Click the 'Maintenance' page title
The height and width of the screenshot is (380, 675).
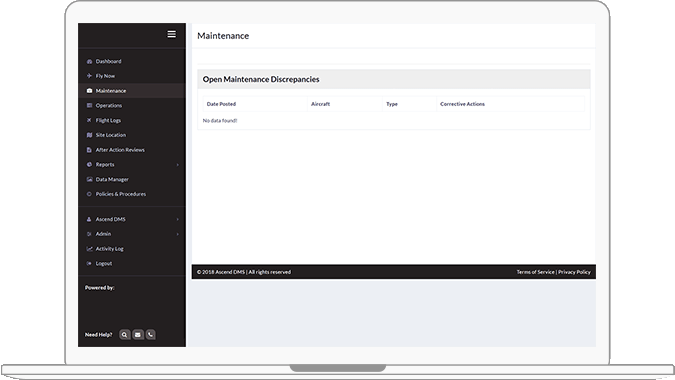point(223,36)
